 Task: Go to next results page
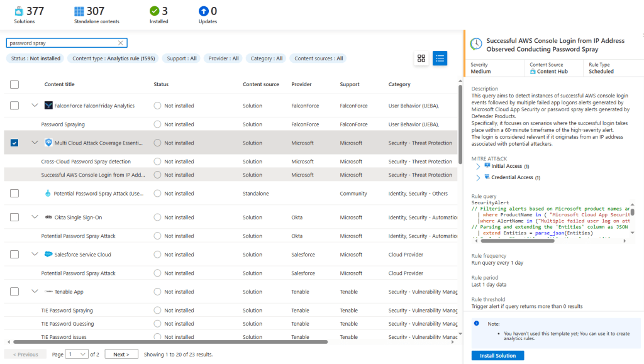click(x=121, y=355)
